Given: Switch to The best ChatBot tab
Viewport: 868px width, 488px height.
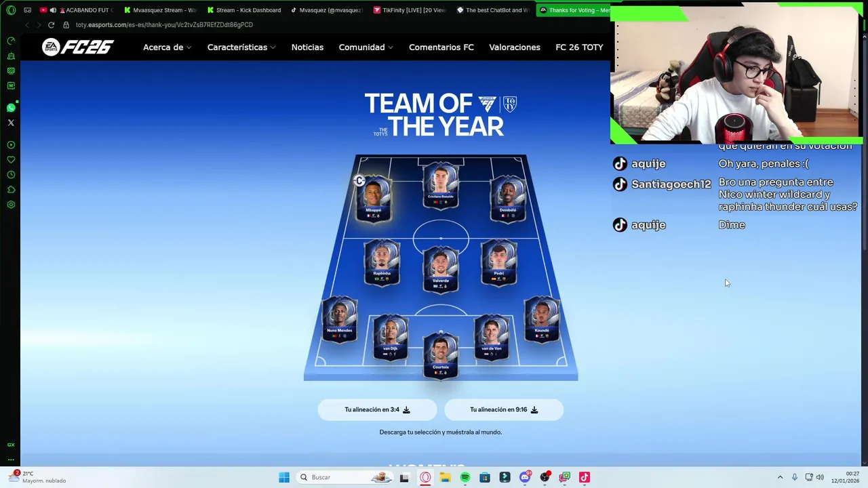Looking at the screenshot, I should pos(493,10).
